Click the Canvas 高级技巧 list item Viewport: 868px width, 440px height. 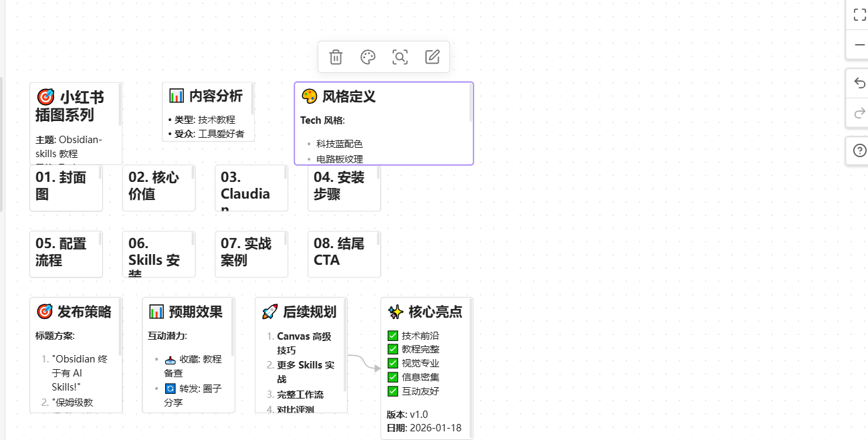click(x=304, y=343)
